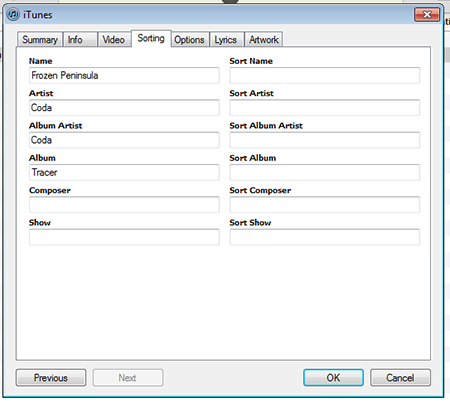450x402 pixels.
Task: Focus the Sort Name field
Action: [324, 75]
